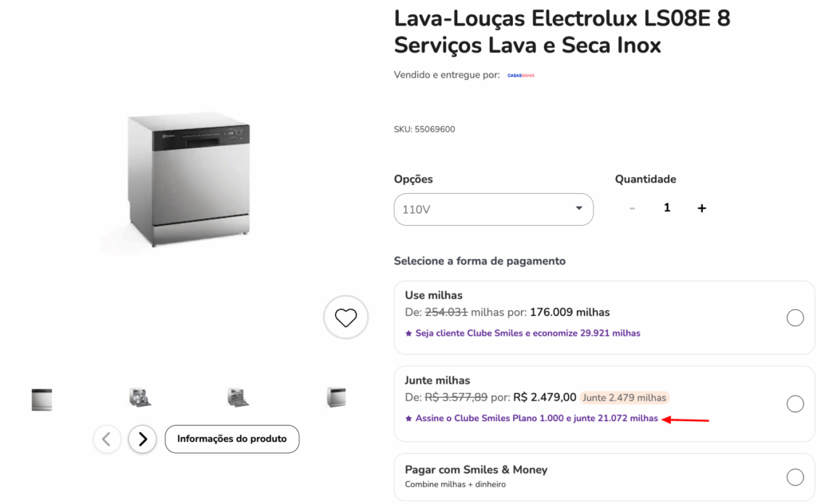Click the previous arrow in the image carousel
This screenshot has height=504, width=817.
(107, 439)
